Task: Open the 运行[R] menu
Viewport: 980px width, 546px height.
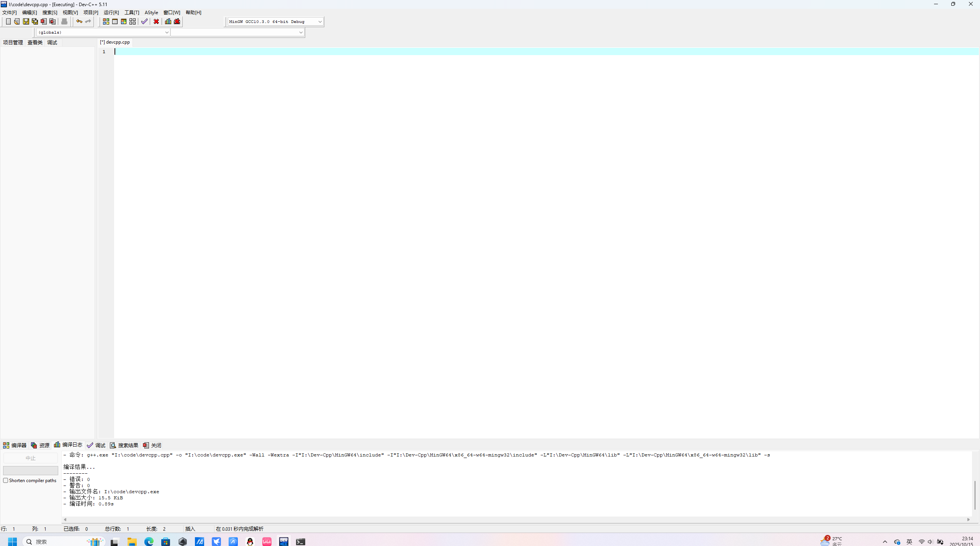Action: (111, 12)
